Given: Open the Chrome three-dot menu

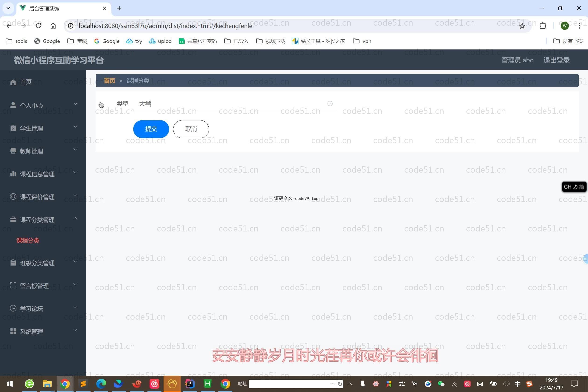Looking at the screenshot, I should tap(579, 26).
